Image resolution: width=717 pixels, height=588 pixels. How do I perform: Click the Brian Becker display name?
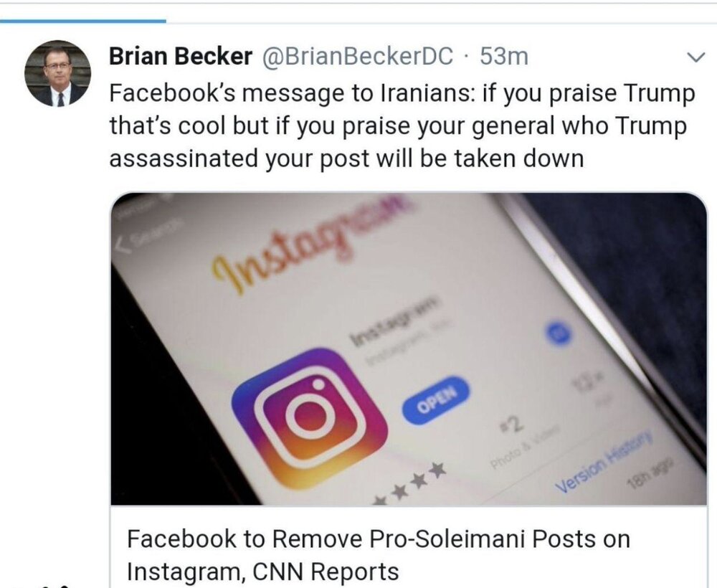[180, 57]
